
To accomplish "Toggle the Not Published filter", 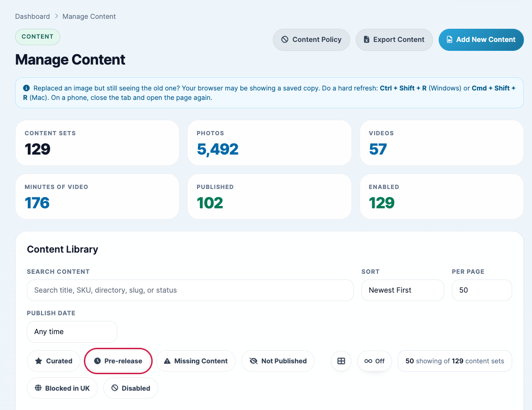I will click(x=278, y=361).
